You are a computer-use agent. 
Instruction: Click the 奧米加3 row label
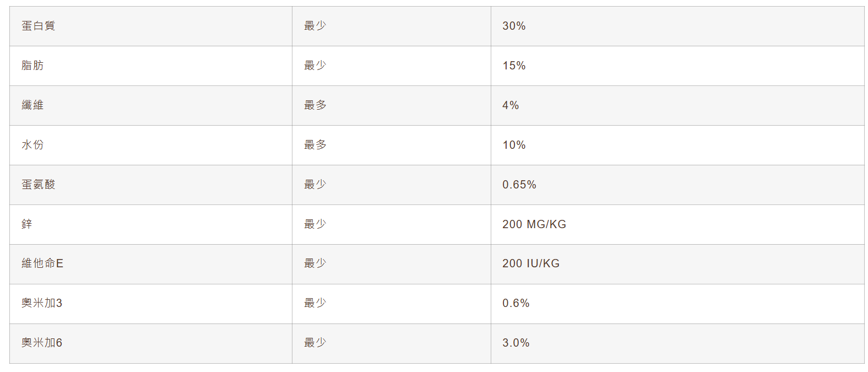click(42, 303)
